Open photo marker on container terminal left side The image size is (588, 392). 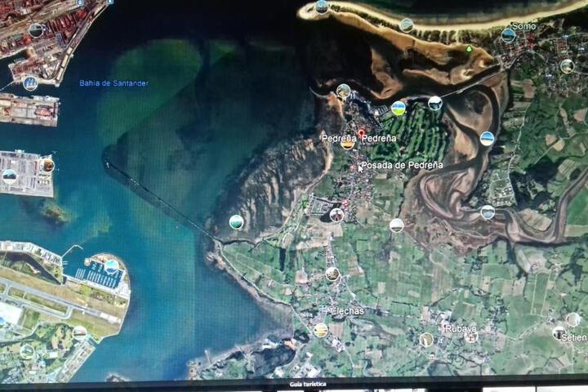click(10, 176)
